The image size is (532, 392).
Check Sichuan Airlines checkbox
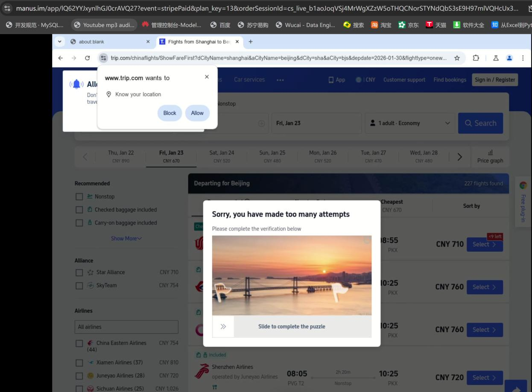click(79, 389)
